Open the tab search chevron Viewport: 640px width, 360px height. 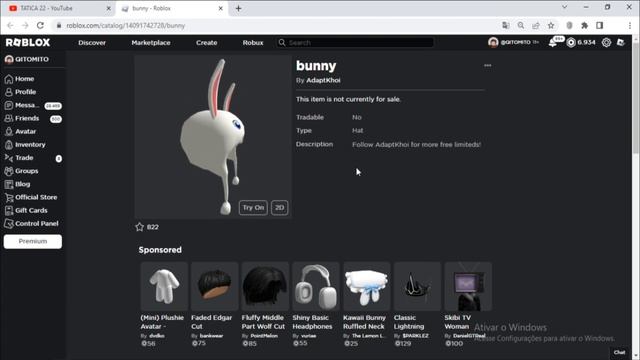564,7
